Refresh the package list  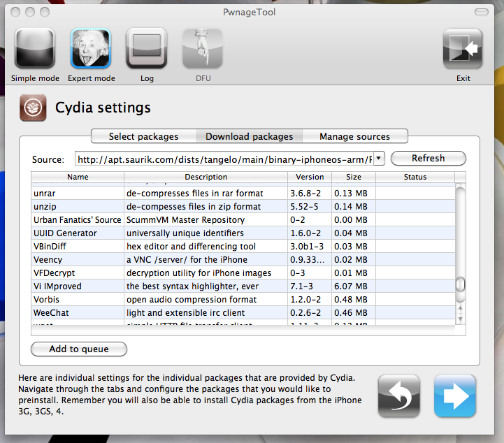coord(428,159)
